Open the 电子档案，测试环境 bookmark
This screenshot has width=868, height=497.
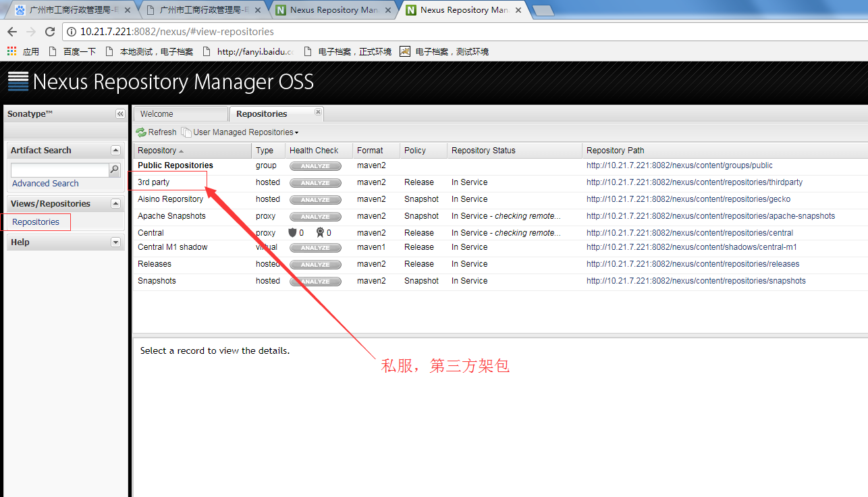(444, 51)
